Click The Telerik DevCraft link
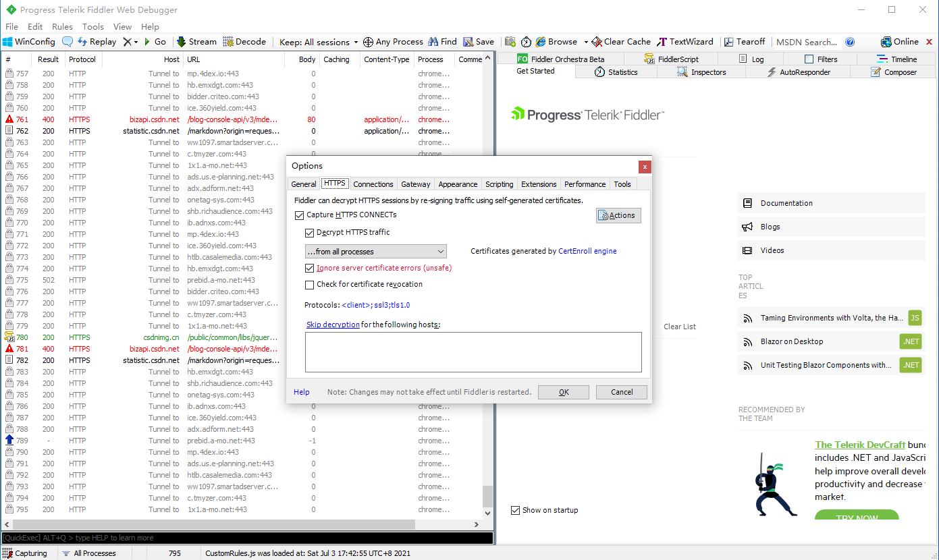939x560 pixels. pos(860,445)
